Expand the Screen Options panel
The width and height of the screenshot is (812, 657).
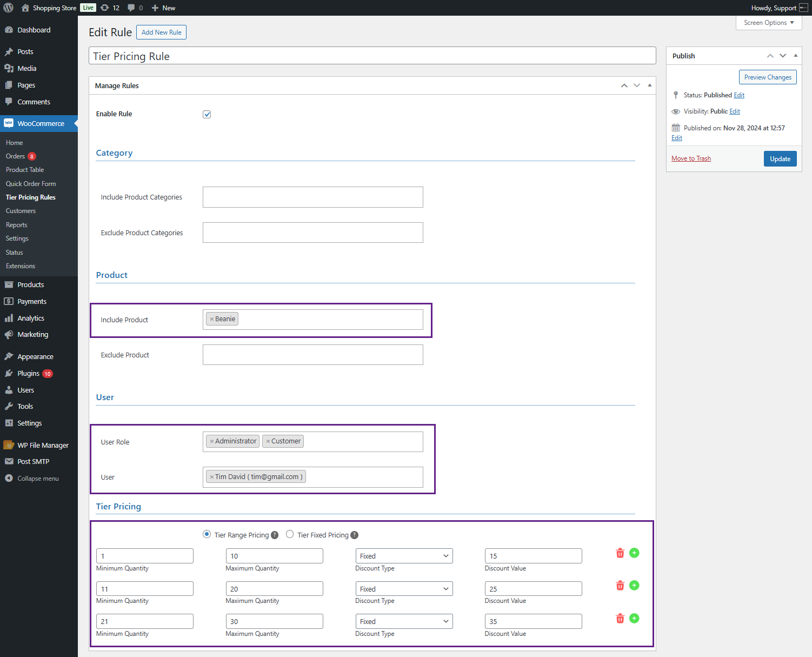click(x=769, y=23)
